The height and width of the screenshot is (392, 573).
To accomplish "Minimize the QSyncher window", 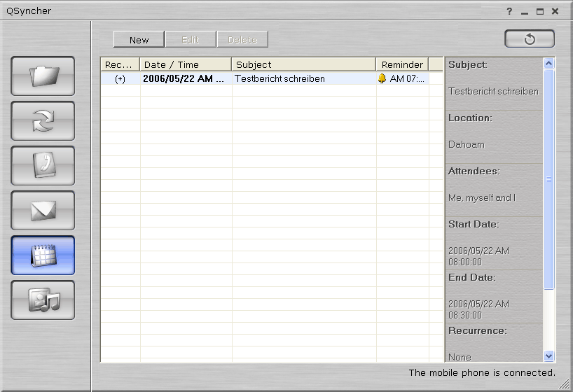I will [x=525, y=12].
